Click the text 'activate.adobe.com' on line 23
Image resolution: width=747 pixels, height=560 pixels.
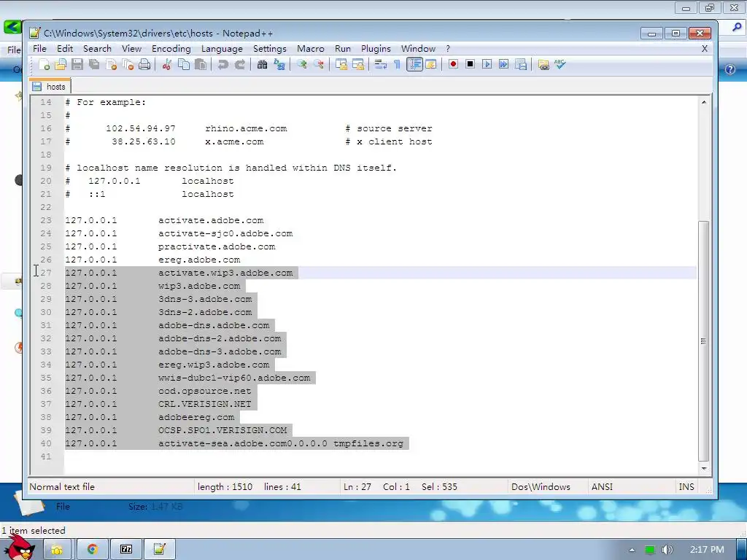click(211, 220)
